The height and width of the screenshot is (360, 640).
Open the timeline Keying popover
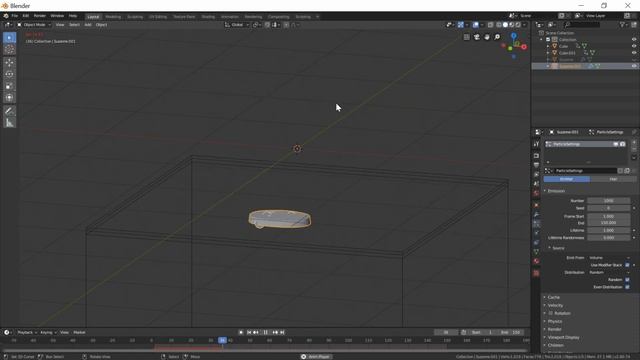(x=48, y=333)
